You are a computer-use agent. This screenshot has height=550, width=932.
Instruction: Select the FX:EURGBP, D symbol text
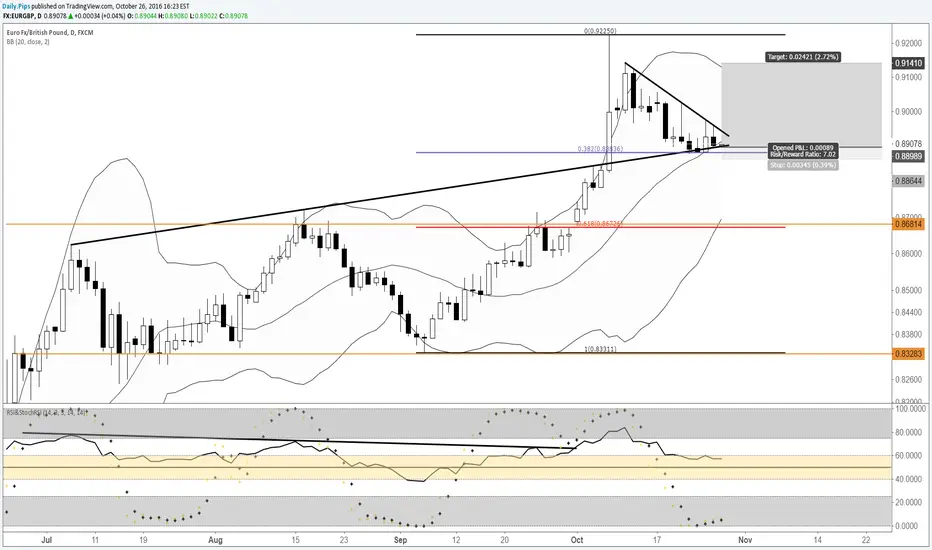(x=23, y=16)
